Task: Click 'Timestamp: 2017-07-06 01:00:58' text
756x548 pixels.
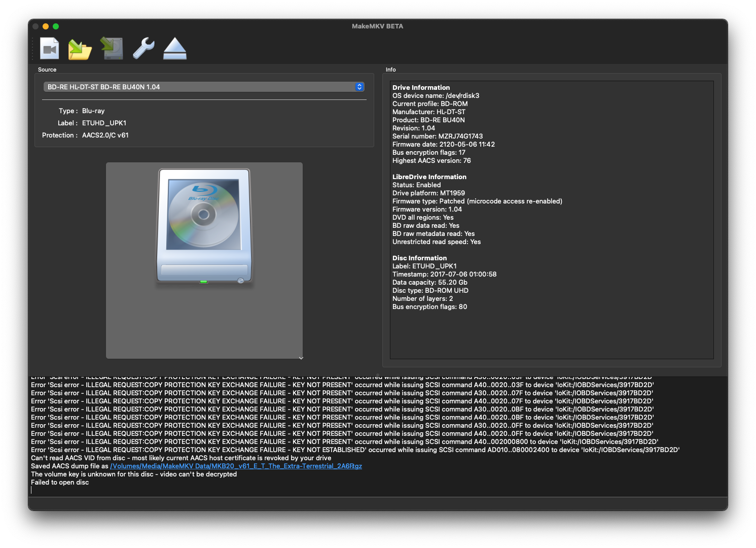Action: tap(445, 274)
